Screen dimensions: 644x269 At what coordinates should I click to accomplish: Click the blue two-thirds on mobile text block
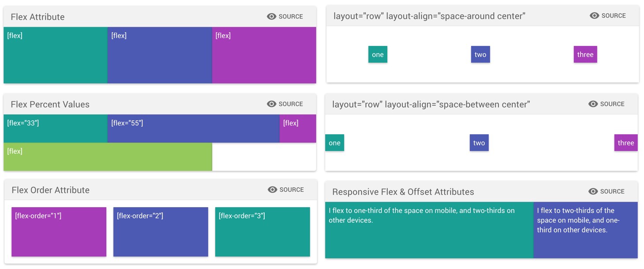point(585,230)
